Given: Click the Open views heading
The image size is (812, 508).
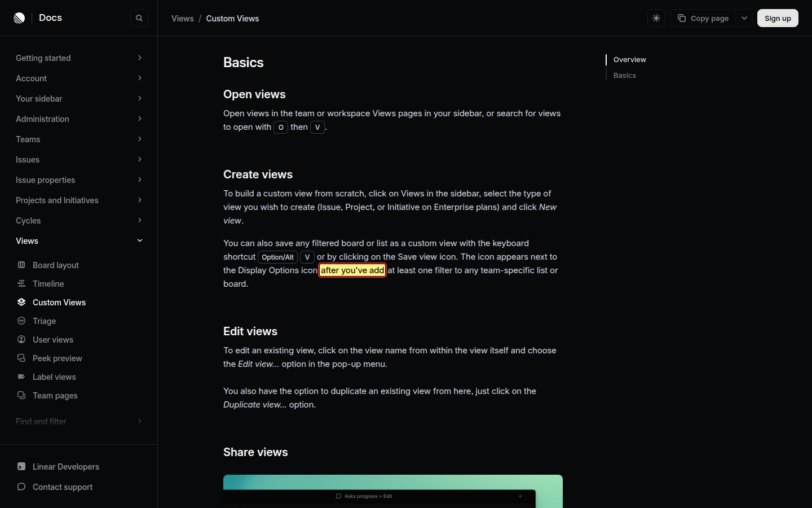Looking at the screenshot, I should click(x=254, y=94).
